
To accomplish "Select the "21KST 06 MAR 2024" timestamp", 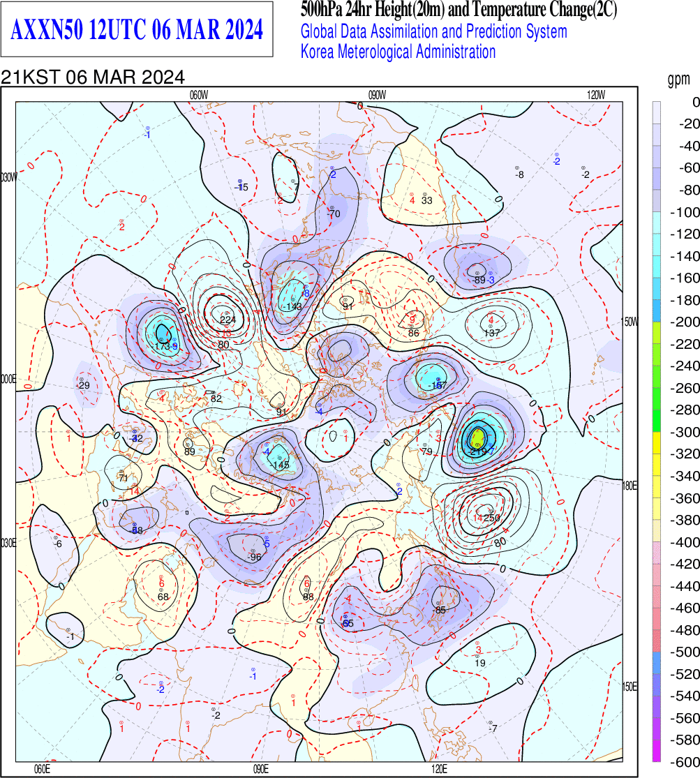I will (93, 77).
